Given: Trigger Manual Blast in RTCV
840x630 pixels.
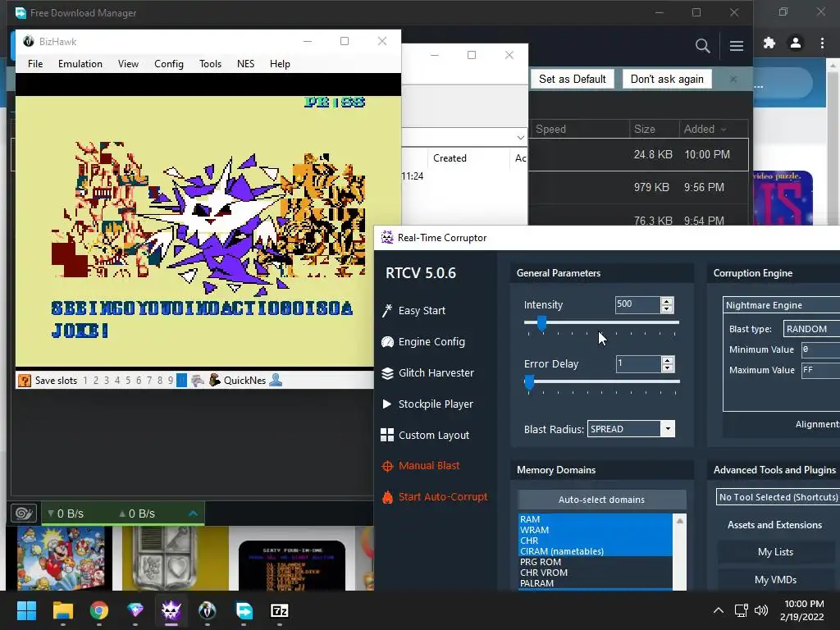Looking at the screenshot, I should [421, 466].
